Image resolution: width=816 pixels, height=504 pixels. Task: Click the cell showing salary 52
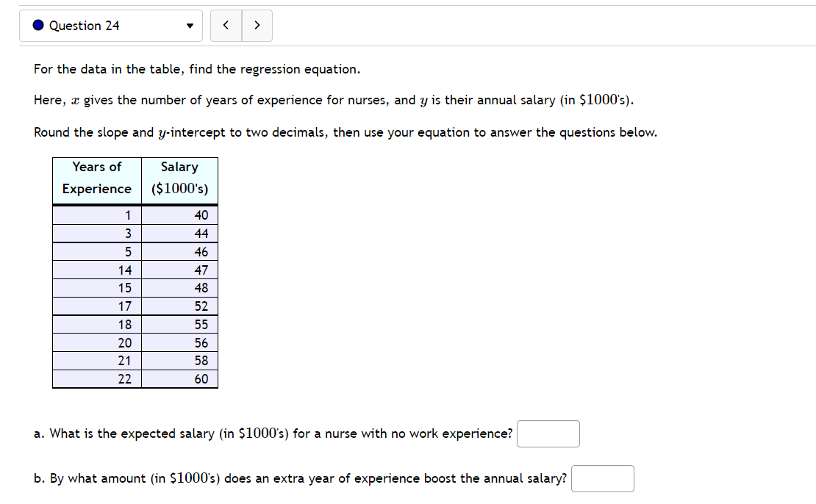(x=179, y=306)
